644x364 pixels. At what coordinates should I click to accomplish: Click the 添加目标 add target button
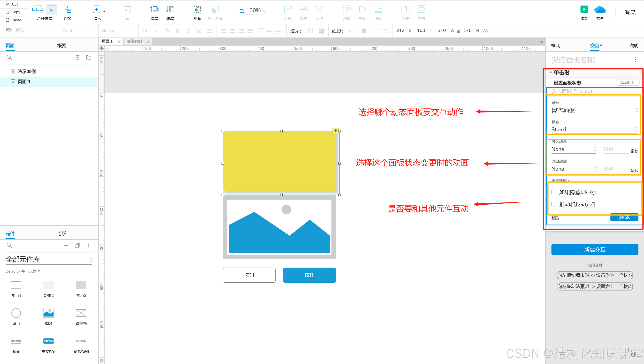click(x=628, y=83)
